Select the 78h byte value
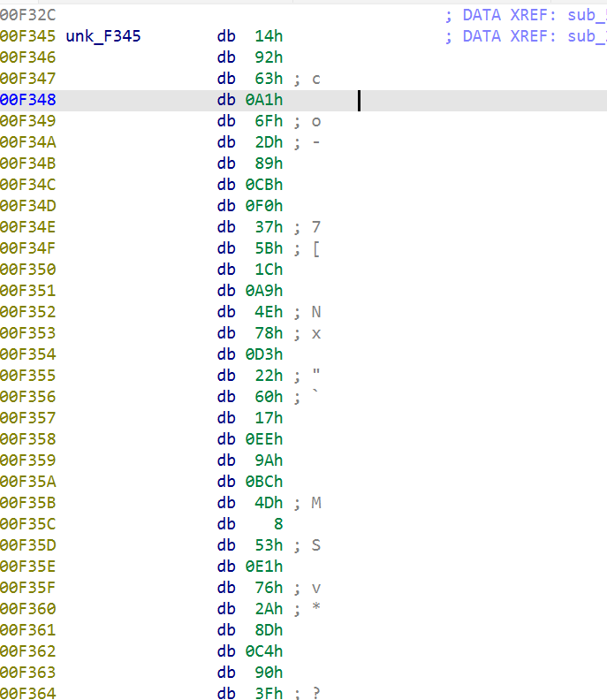Screen dimensions: 607x700 click(x=269, y=333)
